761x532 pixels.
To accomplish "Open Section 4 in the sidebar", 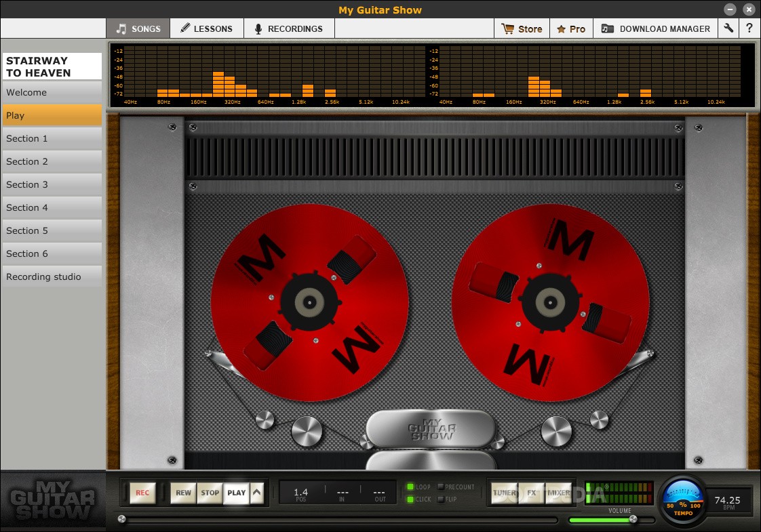I will click(52, 207).
